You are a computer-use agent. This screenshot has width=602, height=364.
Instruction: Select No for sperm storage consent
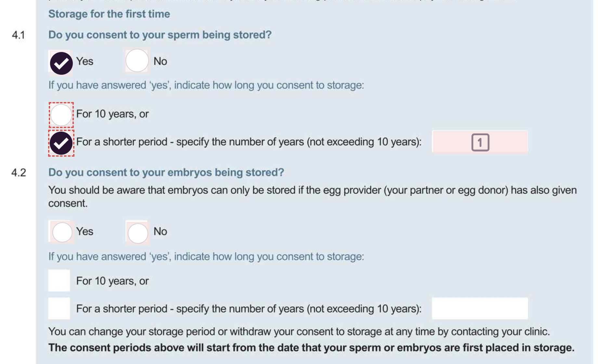pyautogui.click(x=137, y=61)
